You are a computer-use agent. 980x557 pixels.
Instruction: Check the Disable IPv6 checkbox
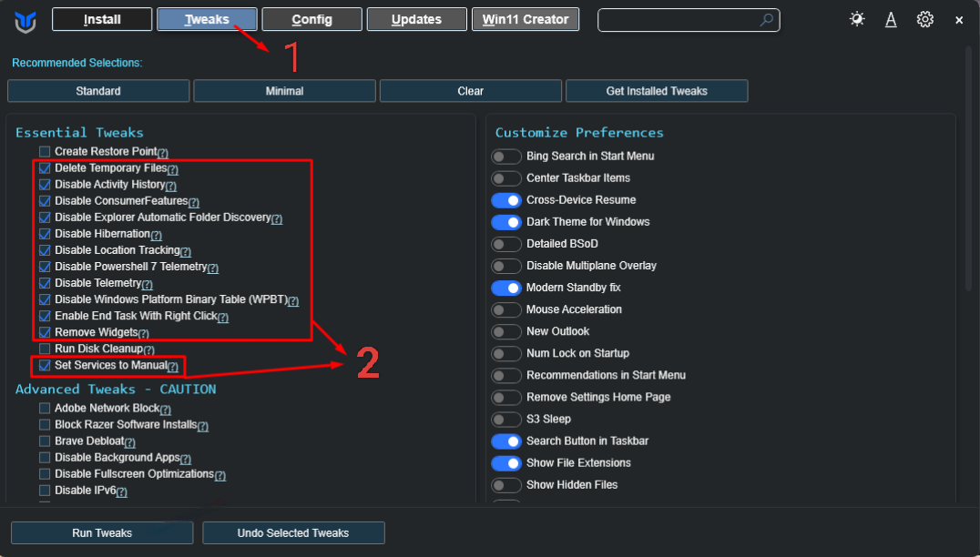45,491
